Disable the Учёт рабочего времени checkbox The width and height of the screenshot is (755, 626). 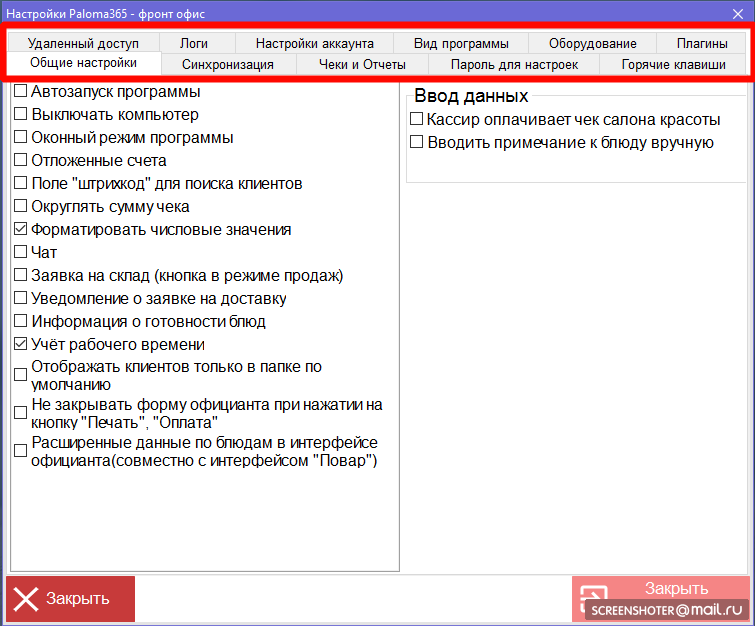(21, 345)
